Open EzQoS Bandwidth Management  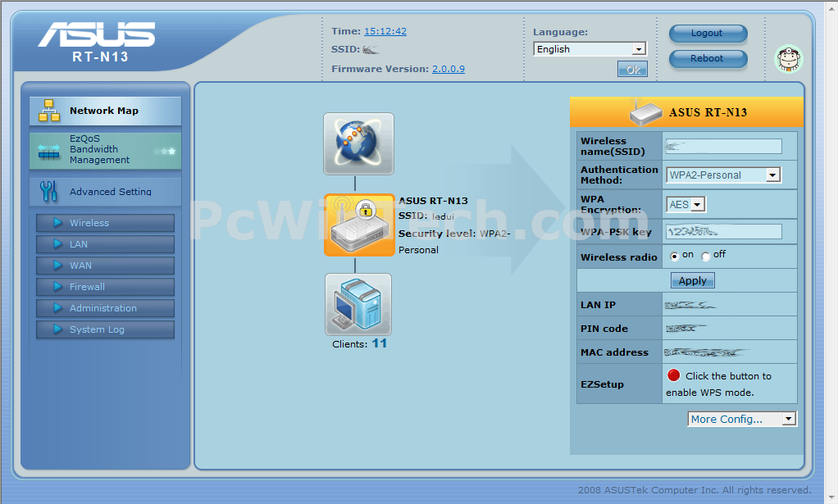click(105, 151)
